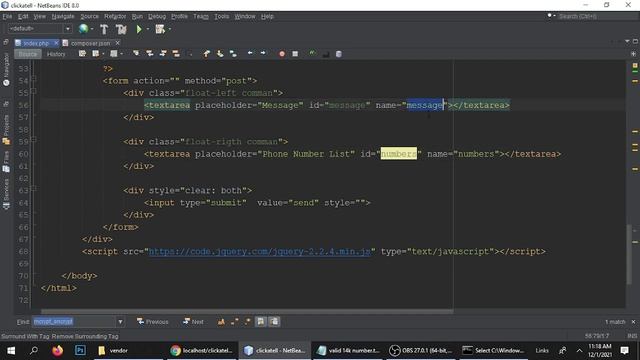
Task: Switch to composer.json editor tab
Action: coord(90,43)
